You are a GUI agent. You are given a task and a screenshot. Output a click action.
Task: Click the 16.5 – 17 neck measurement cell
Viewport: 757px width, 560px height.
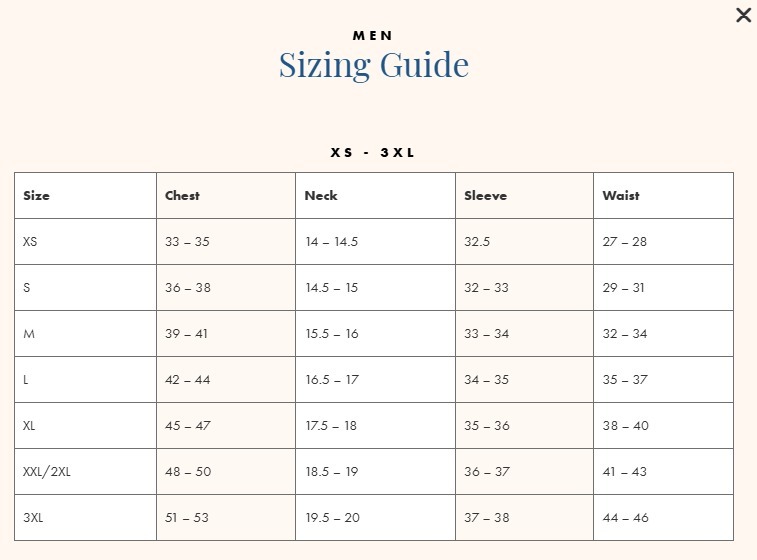tap(332, 380)
